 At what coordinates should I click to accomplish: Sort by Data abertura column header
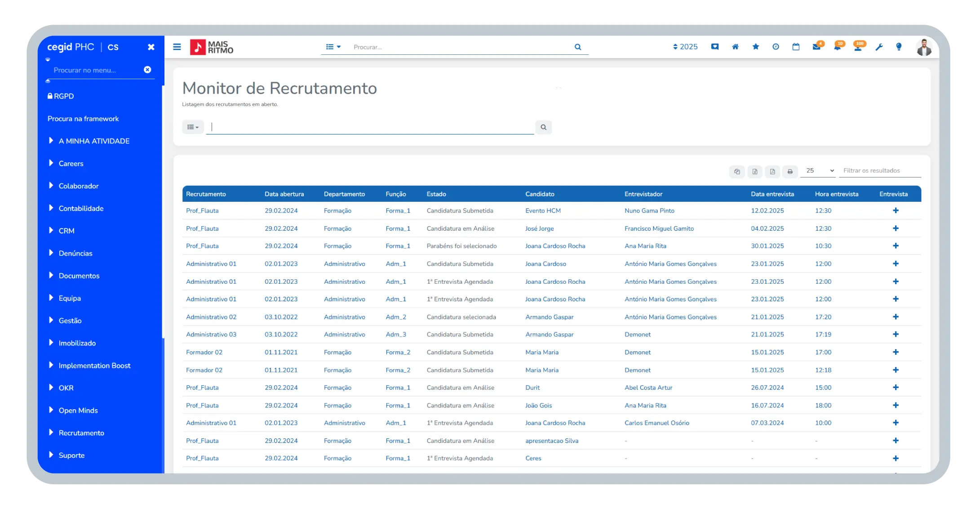tap(284, 194)
